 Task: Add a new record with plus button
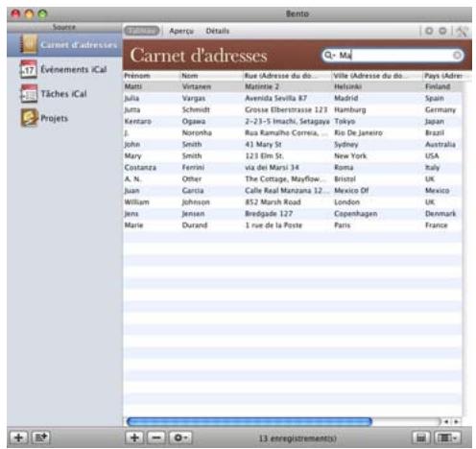coord(134,437)
